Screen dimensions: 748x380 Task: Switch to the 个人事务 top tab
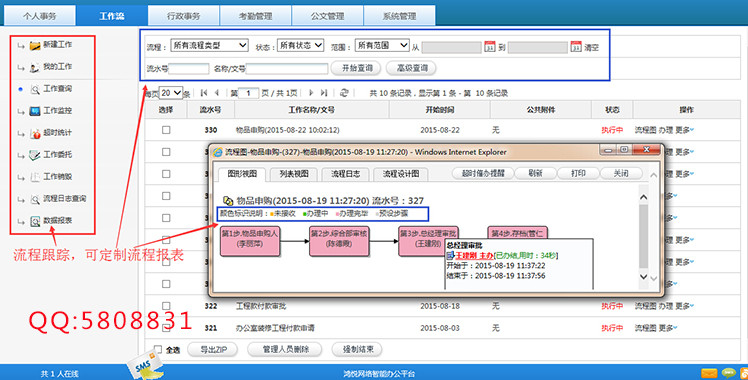[x=40, y=16]
